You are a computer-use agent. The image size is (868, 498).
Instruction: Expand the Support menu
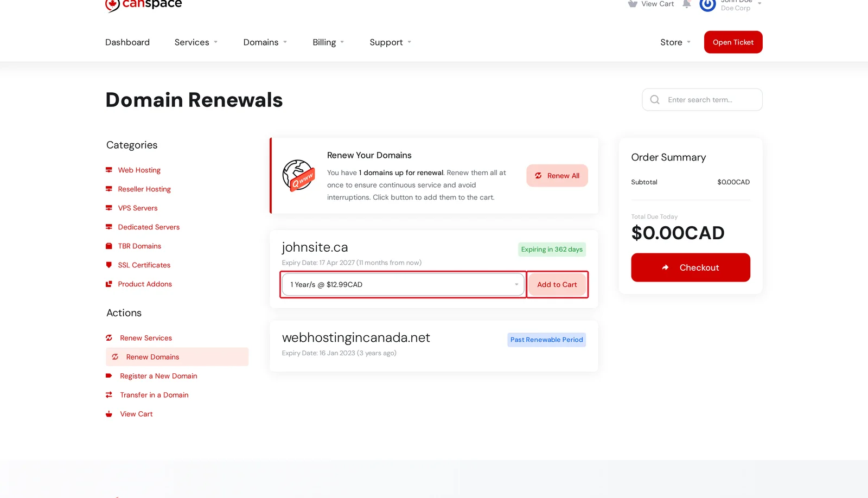pos(391,42)
